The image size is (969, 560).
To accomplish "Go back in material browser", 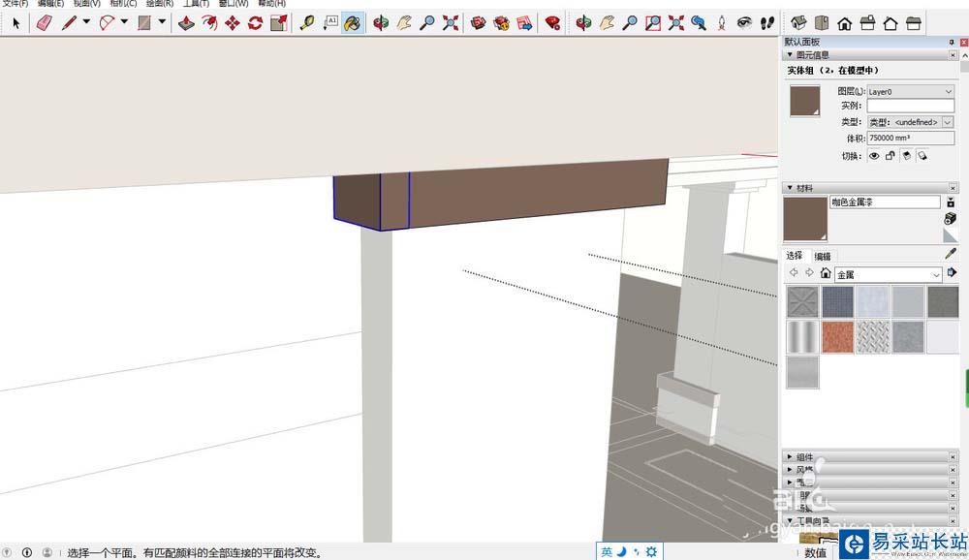I will click(795, 272).
